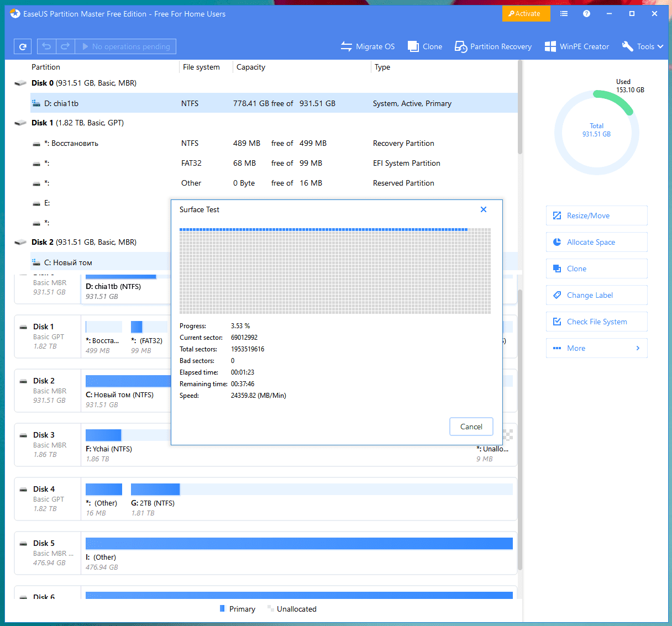672x626 pixels.
Task: Select Disk 1 header row in list
Action: 265,123
